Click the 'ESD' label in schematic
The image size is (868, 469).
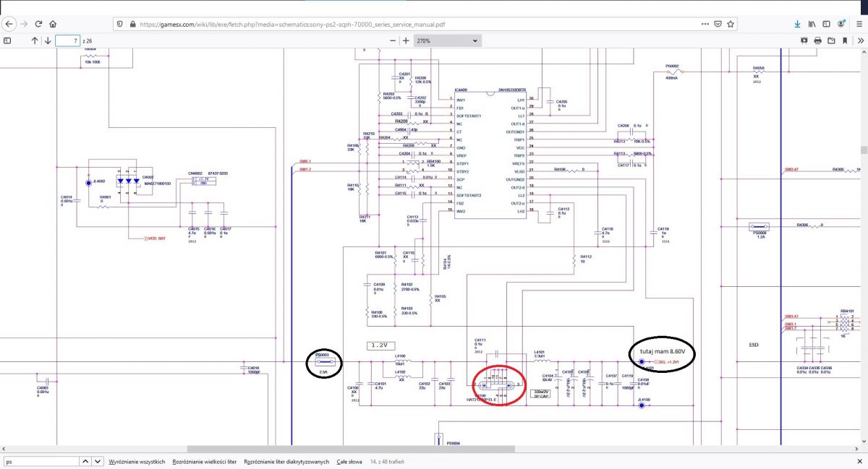pos(754,344)
